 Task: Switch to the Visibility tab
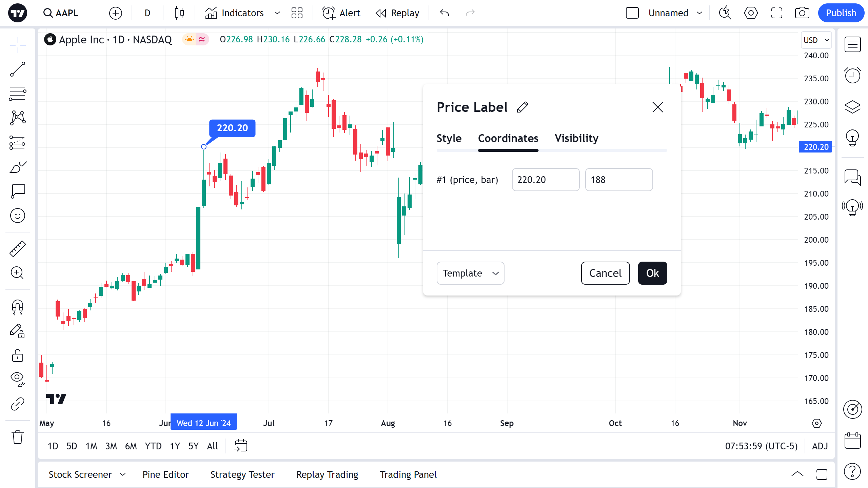pyautogui.click(x=576, y=138)
